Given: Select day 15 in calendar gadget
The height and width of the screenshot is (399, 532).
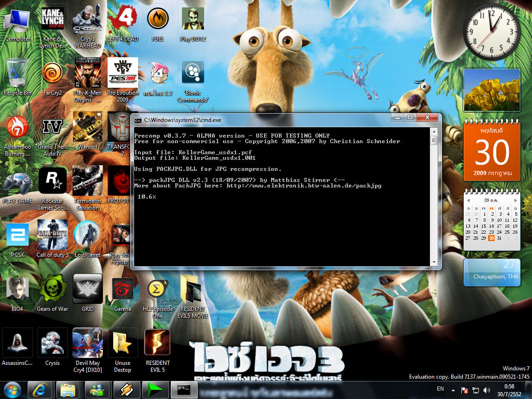Looking at the screenshot, I should [484, 226].
